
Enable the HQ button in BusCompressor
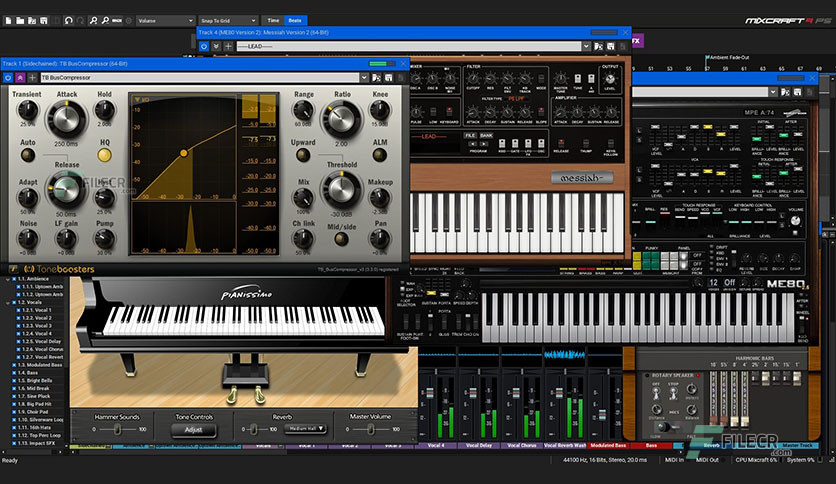pos(104,155)
